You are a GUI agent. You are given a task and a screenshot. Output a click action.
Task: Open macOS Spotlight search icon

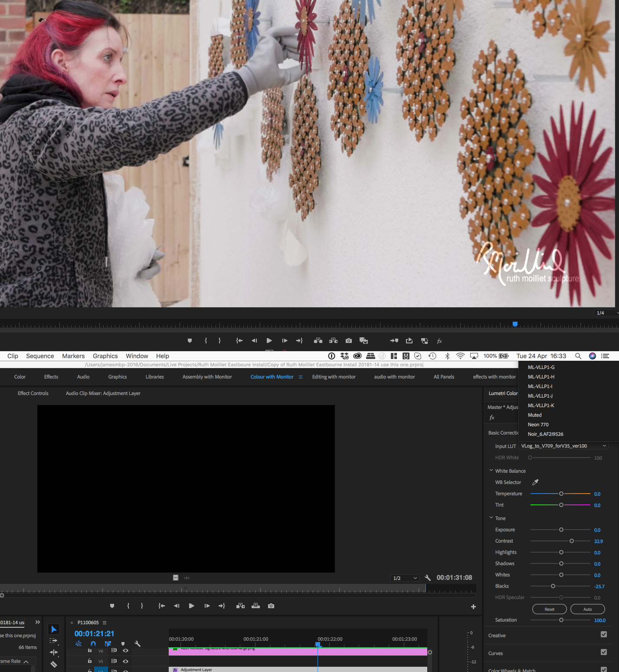tap(578, 356)
